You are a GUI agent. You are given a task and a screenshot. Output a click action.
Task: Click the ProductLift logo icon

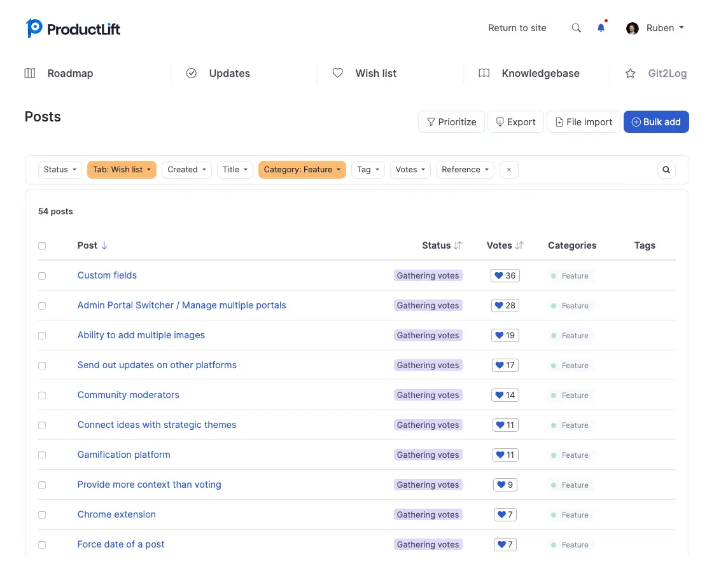pyautogui.click(x=34, y=28)
